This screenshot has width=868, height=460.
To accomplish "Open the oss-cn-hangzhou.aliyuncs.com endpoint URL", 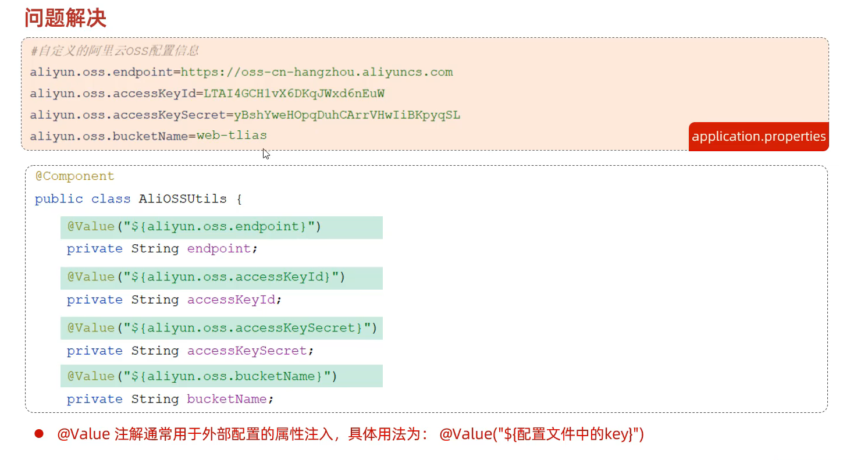I will 316,72.
